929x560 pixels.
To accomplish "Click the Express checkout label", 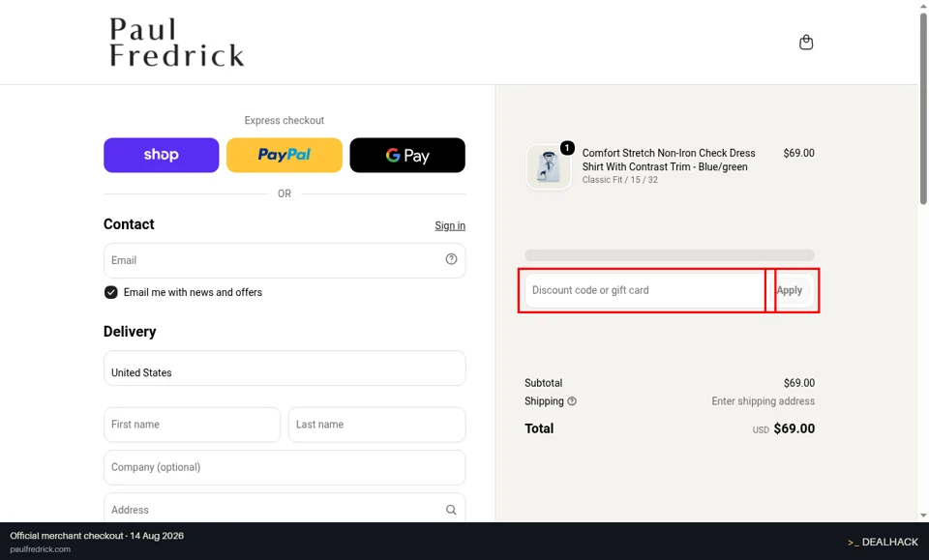I will pos(285,120).
